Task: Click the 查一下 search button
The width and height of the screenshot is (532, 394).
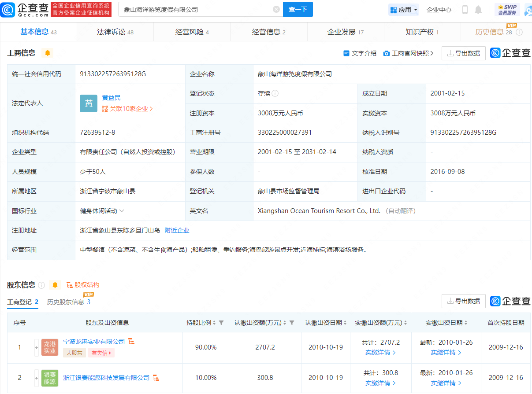Action: (298, 9)
